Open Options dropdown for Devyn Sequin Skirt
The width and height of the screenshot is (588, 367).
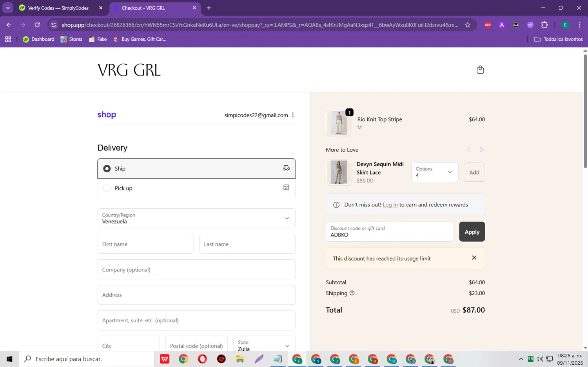[434, 172]
